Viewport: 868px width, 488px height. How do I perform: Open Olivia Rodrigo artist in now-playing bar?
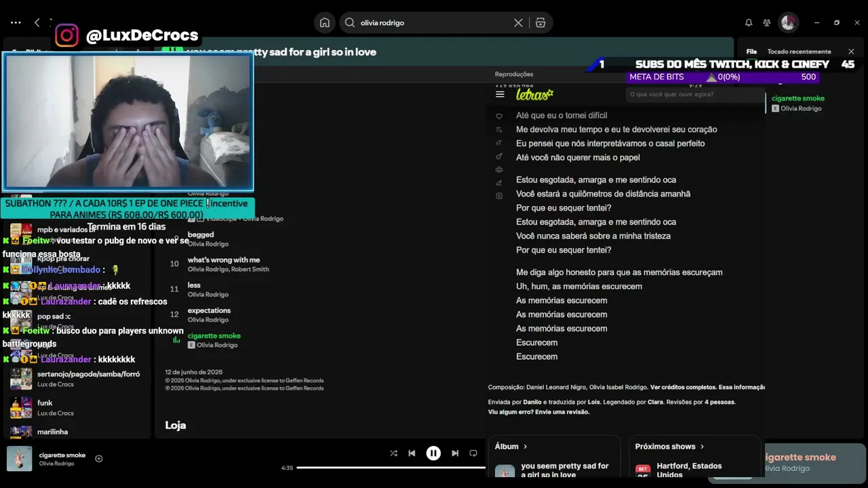(x=56, y=464)
